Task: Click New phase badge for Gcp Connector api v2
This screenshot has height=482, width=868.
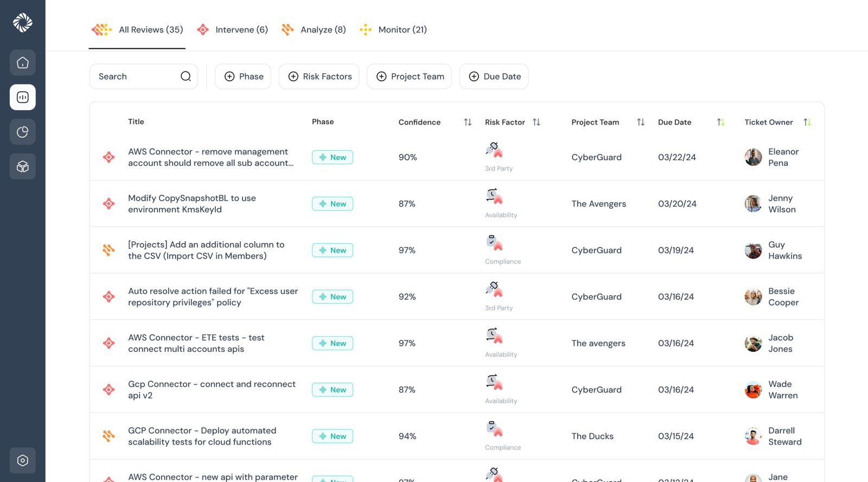Action: (x=333, y=390)
